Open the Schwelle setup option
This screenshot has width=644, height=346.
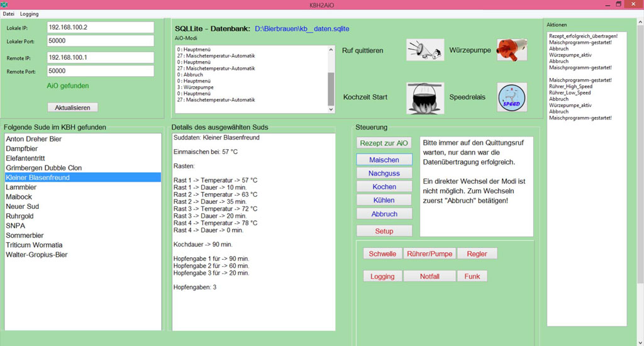click(x=382, y=254)
